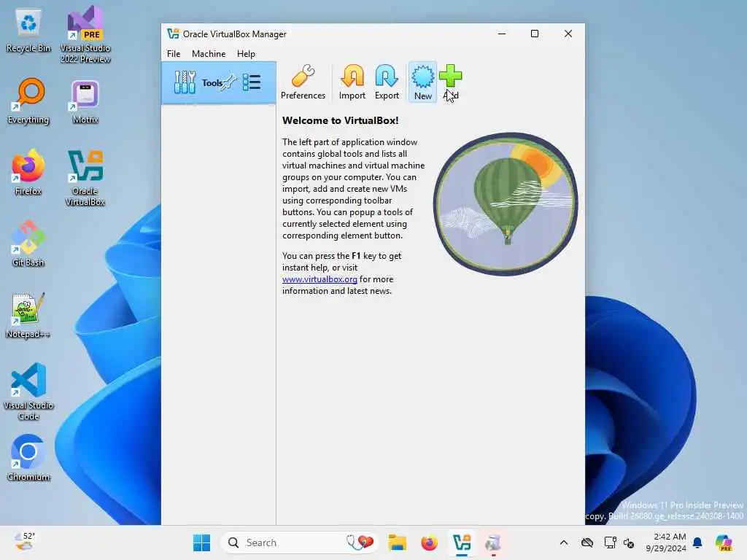The height and width of the screenshot is (560, 747).
Task: Select the Git Bash desktop shortcut
Action: [28, 244]
